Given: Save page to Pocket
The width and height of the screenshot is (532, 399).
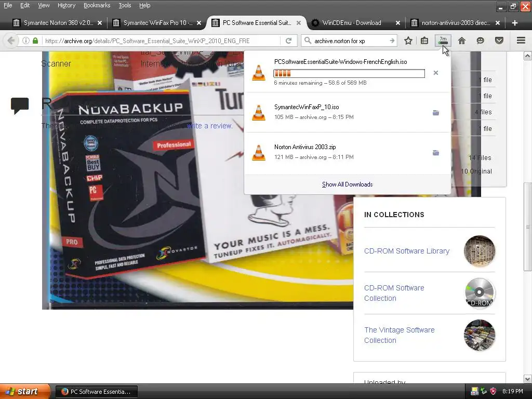Looking at the screenshot, I should 499,41.
